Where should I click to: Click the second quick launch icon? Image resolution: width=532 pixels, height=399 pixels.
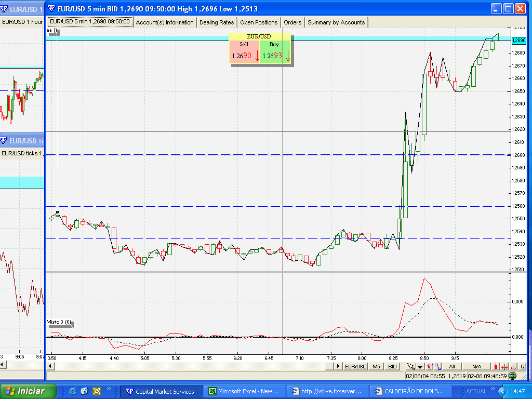[x=85, y=391]
